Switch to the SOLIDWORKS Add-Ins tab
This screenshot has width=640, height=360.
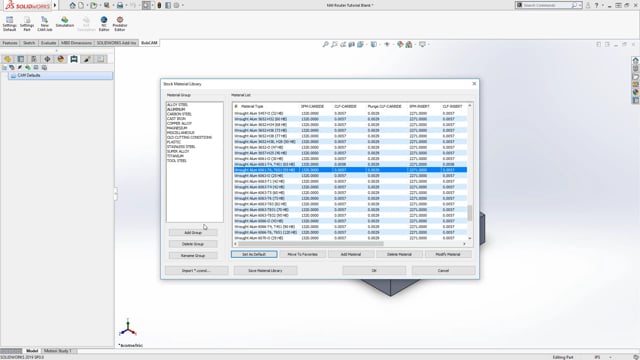pos(116,43)
